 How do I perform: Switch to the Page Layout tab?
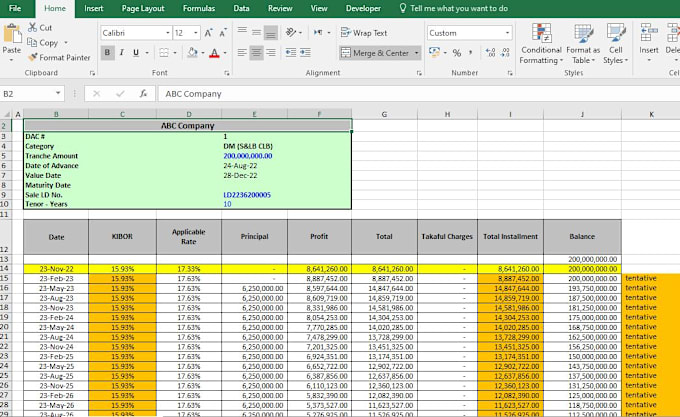[x=143, y=8]
